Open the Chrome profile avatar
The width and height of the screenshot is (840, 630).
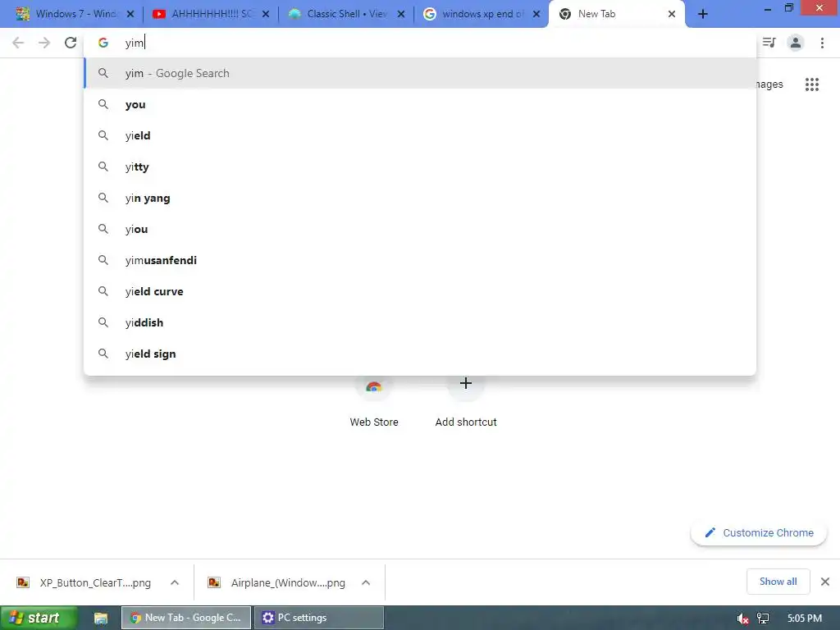pyautogui.click(x=796, y=43)
